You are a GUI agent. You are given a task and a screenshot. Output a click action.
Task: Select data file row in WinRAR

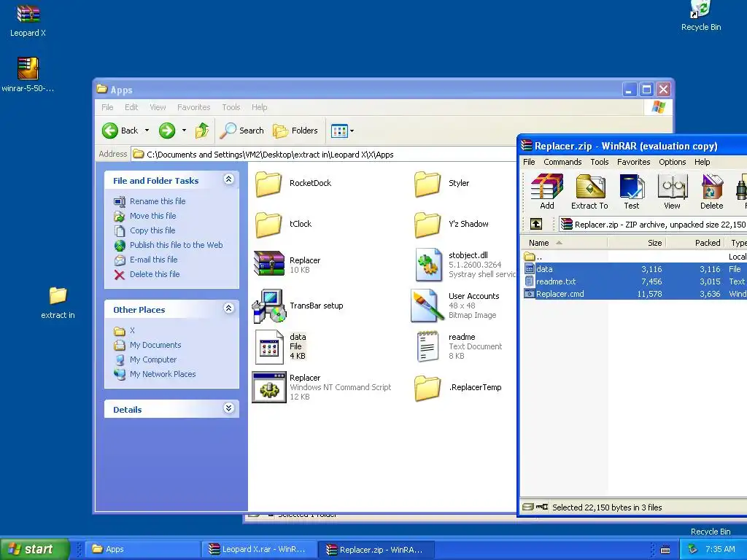point(635,269)
